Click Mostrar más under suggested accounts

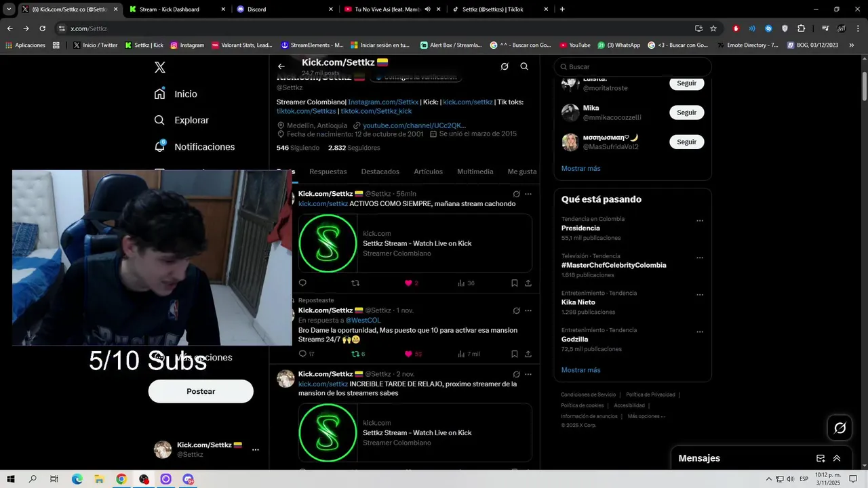[x=580, y=168]
